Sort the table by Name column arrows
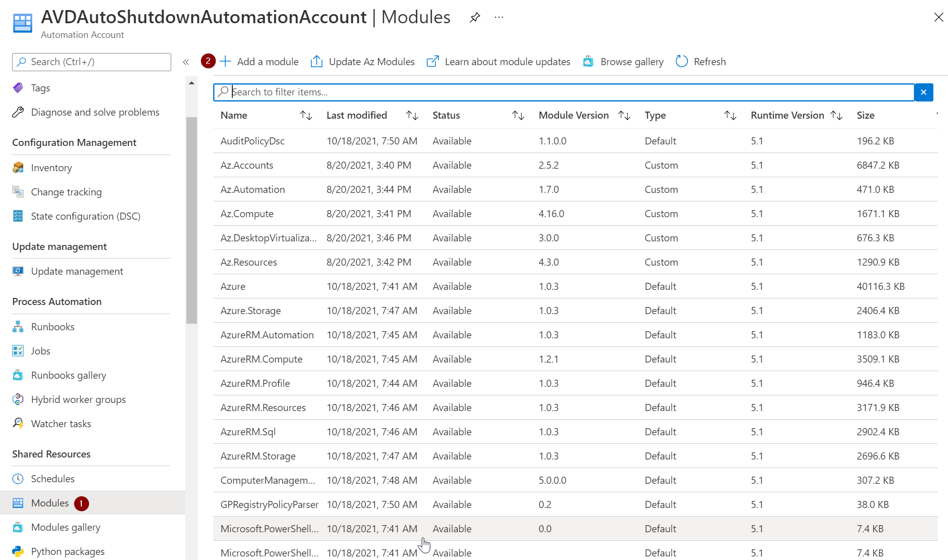 click(x=306, y=116)
